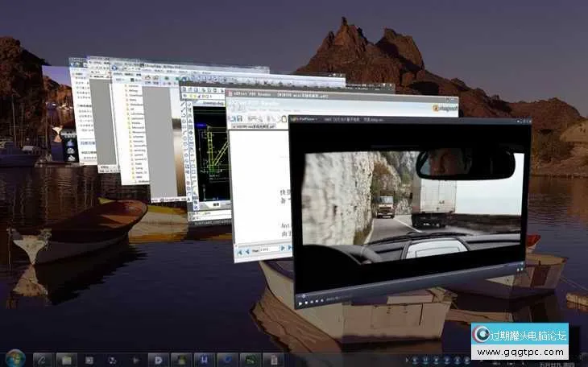The height and width of the screenshot is (367, 588).
Task: Click the Windows Start orb
Action: 14,358
